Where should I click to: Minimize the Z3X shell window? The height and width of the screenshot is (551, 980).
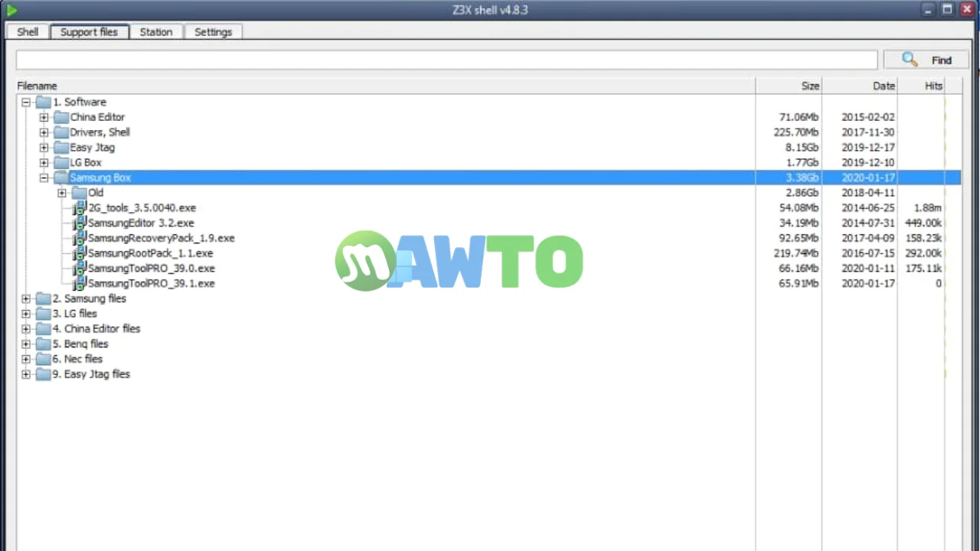(x=929, y=9)
